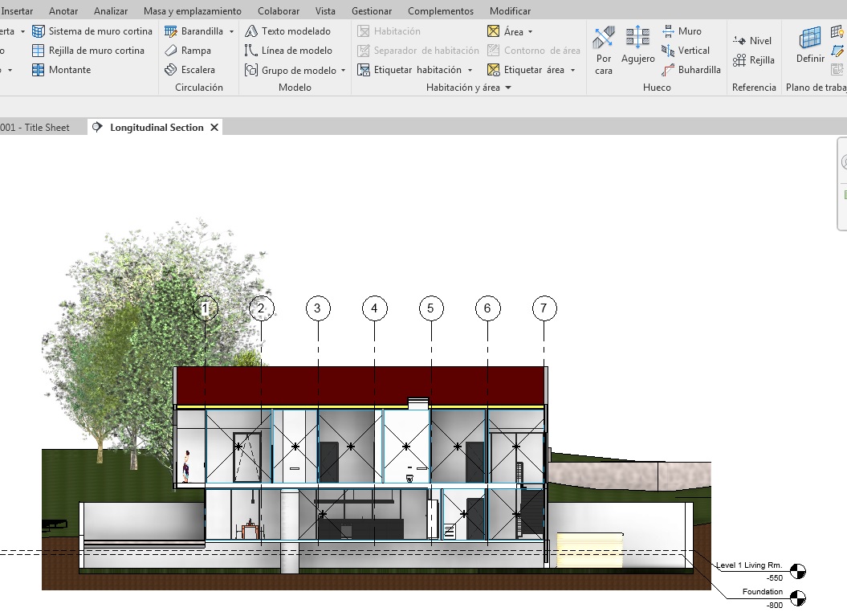Open the Área dropdown menu

coord(530,32)
